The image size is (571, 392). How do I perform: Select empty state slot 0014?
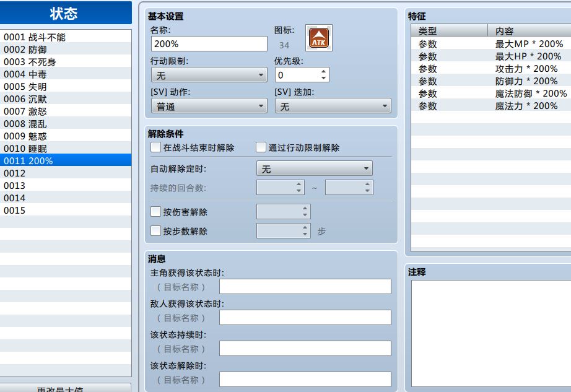tap(66, 198)
